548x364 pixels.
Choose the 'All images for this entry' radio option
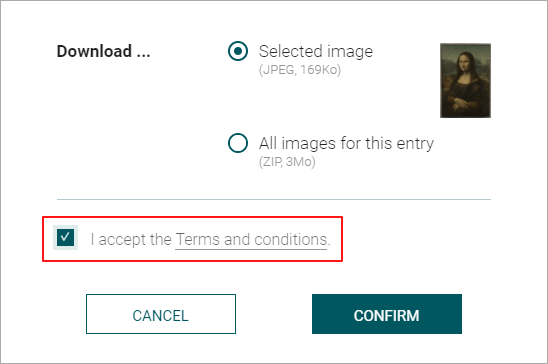click(x=238, y=143)
